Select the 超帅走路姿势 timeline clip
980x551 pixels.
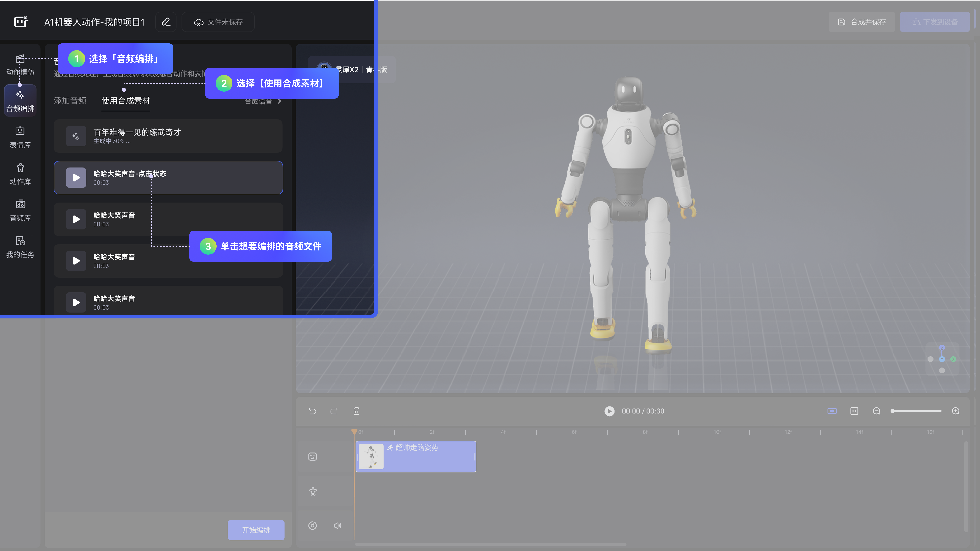coord(416,457)
